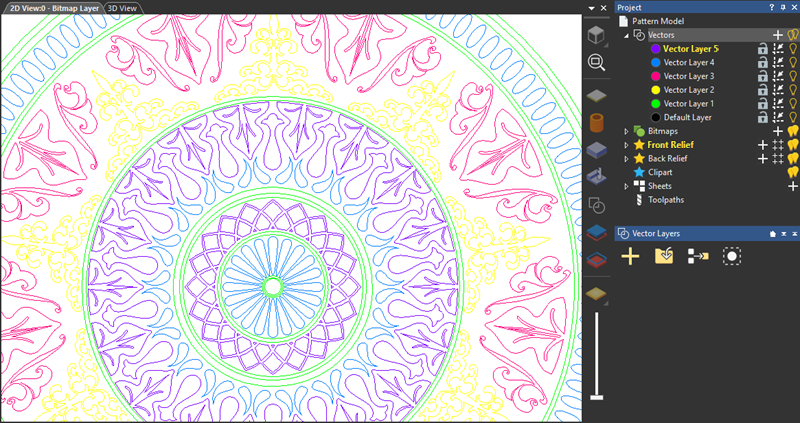Click the home icon in Vector Layers header

pyautogui.click(x=772, y=234)
